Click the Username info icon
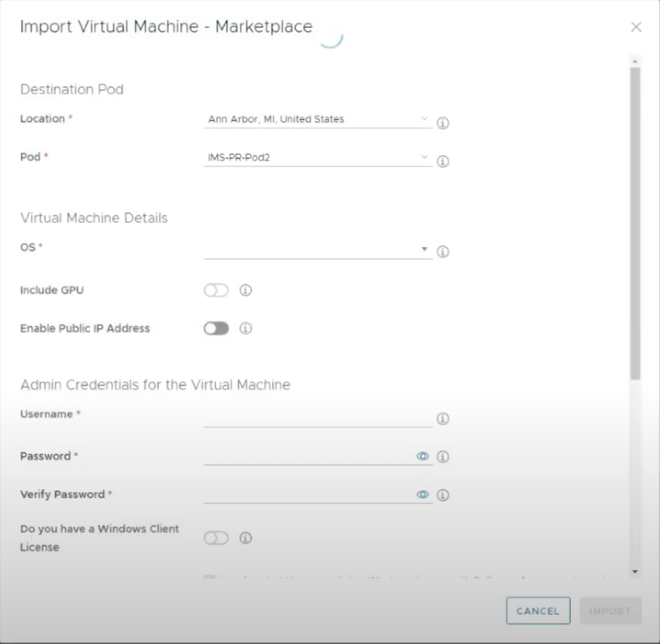660x644 pixels. [x=442, y=419]
